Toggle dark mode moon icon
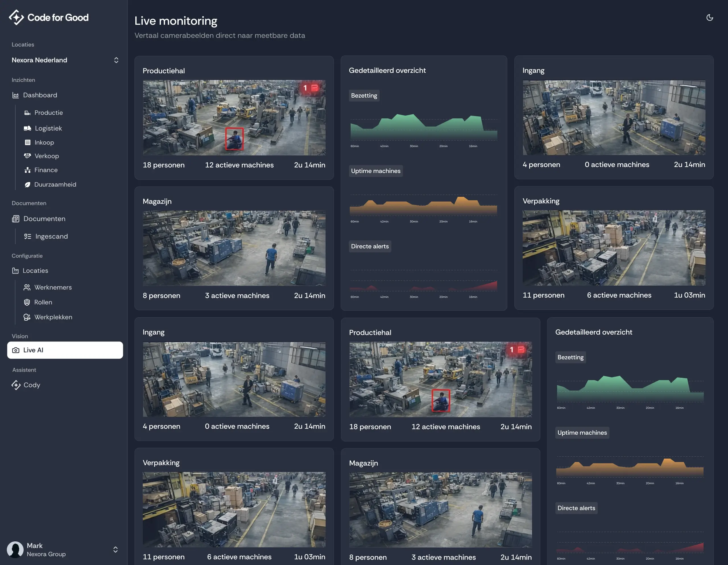Viewport: 728px width, 565px height. (709, 18)
